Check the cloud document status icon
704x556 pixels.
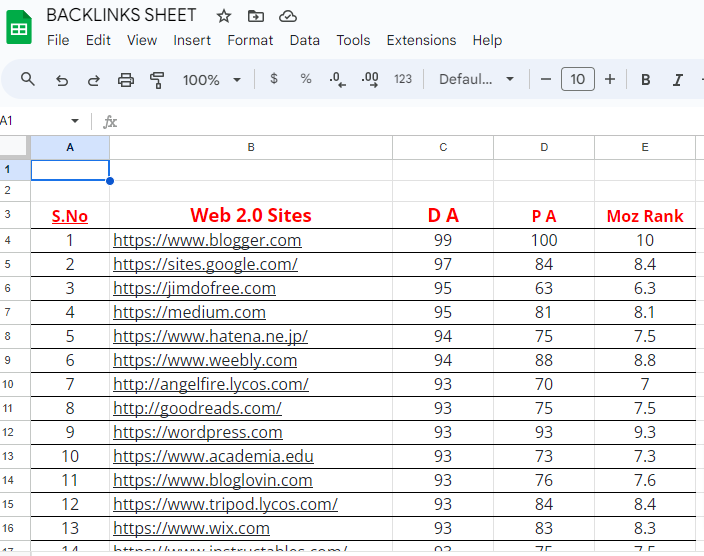click(288, 16)
